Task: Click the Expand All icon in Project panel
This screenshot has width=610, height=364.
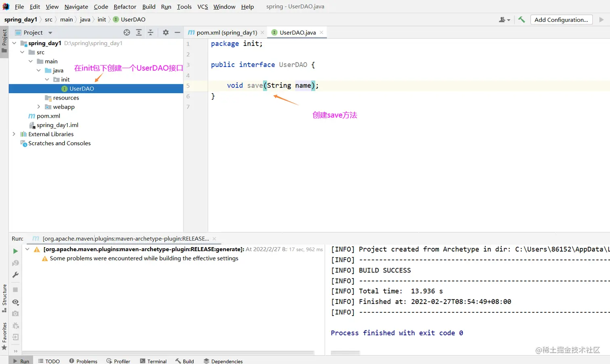Action: [139, 33]
